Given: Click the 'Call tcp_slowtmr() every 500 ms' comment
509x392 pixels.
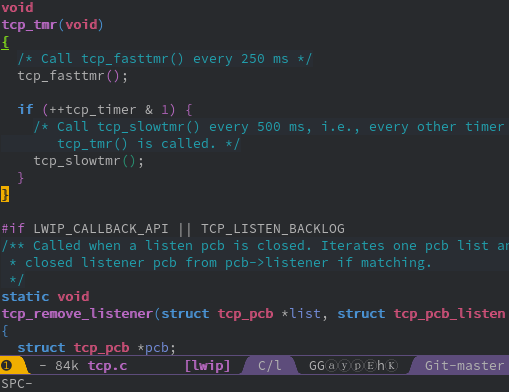Looking at the screenshot, I should pyautogui.click(x=269, y=127).
